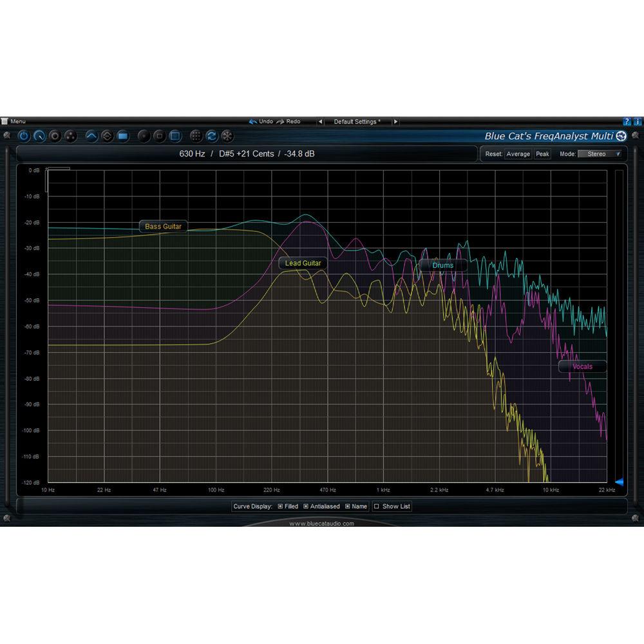The image size is (644, 644).
Task: Click the left arrow beside Default Settings preset
Action: pyautogui.click(x=320, y=121)
